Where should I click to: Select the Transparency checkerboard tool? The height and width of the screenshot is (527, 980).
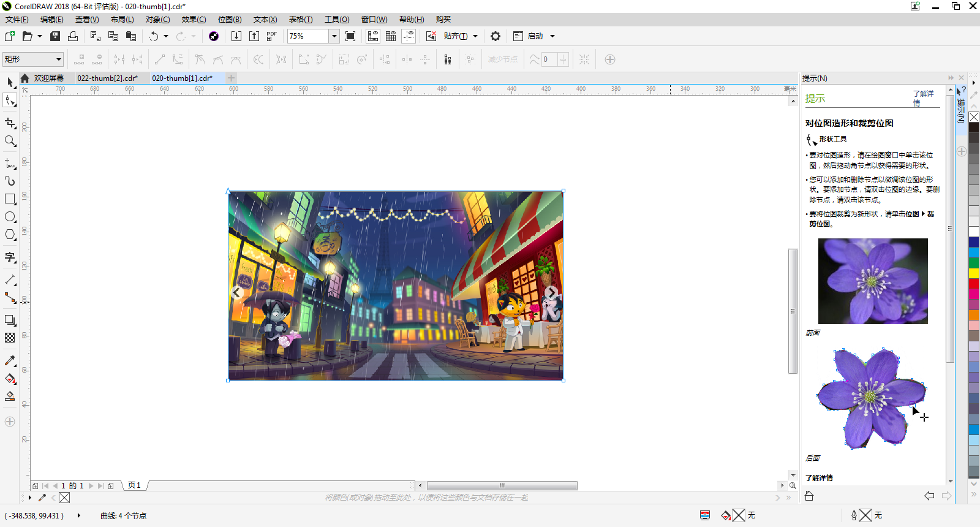(10, 338)
